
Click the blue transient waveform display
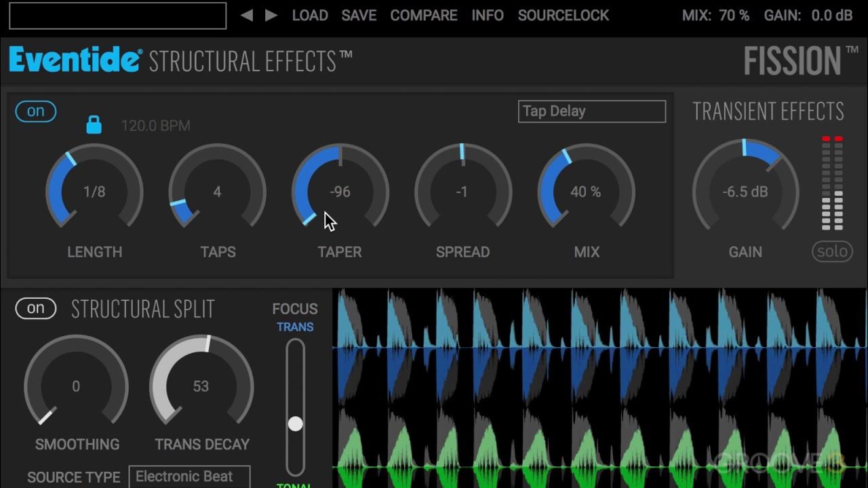tap(600, 348)
